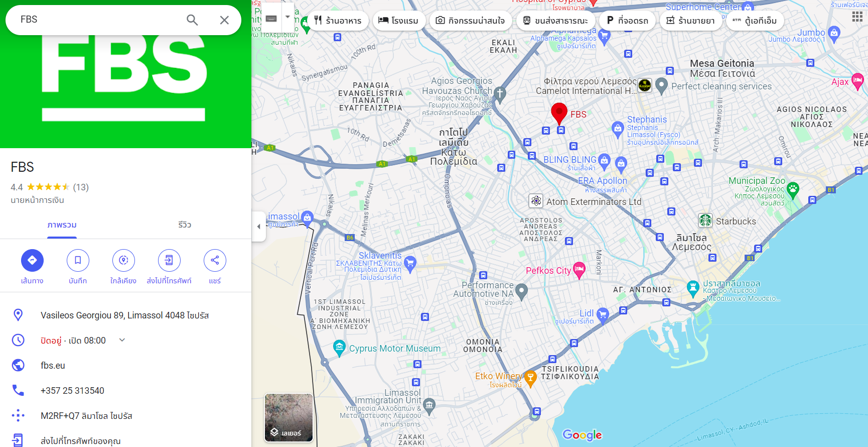The image size is (868, 447).
Task: Open the เลเยอร์ (Layers) satellite thumbnail
Action: point(288,417)
